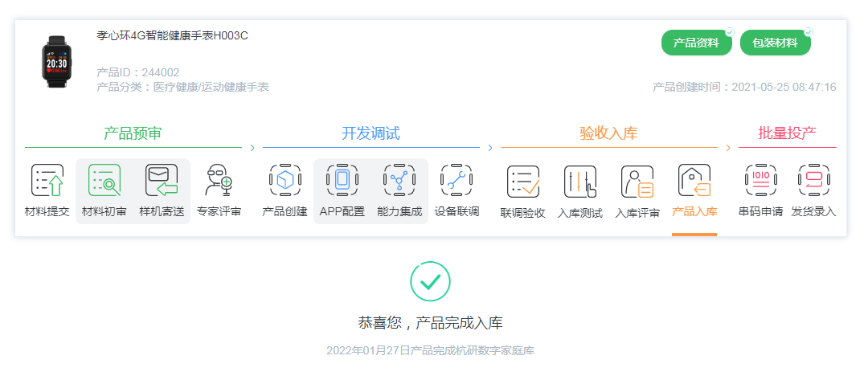Select the 批量投产 phase heading
Viewport: 868px width, 376px height.
pos(787,133)
